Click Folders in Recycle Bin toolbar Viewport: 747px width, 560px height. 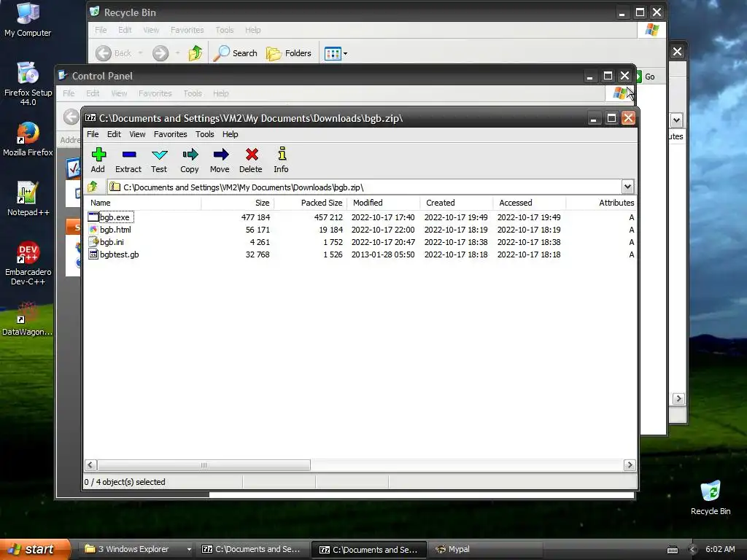coord(289,53)
